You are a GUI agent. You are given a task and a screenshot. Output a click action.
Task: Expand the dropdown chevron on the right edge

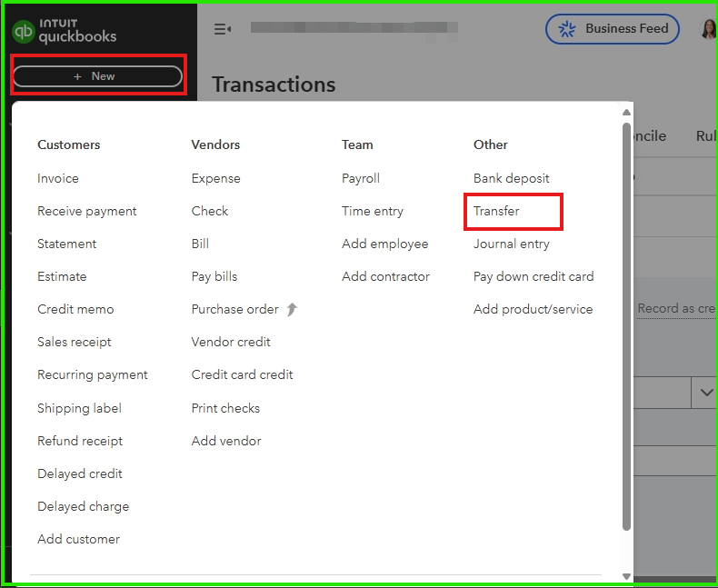pos(706,393)
